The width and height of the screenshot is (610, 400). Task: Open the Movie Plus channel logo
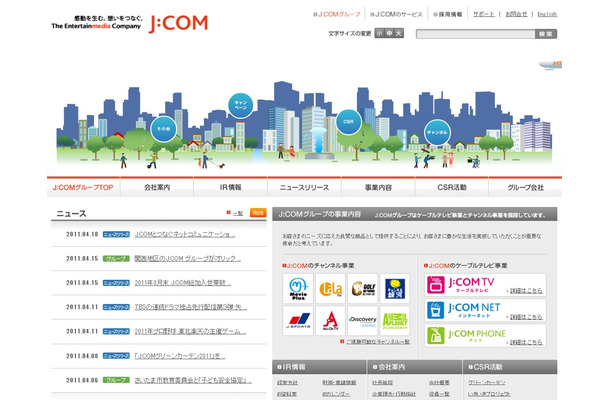(298, 289)
